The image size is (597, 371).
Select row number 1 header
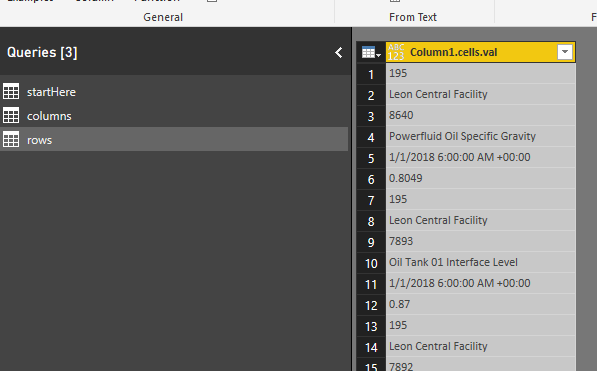(x=371, y=74)
